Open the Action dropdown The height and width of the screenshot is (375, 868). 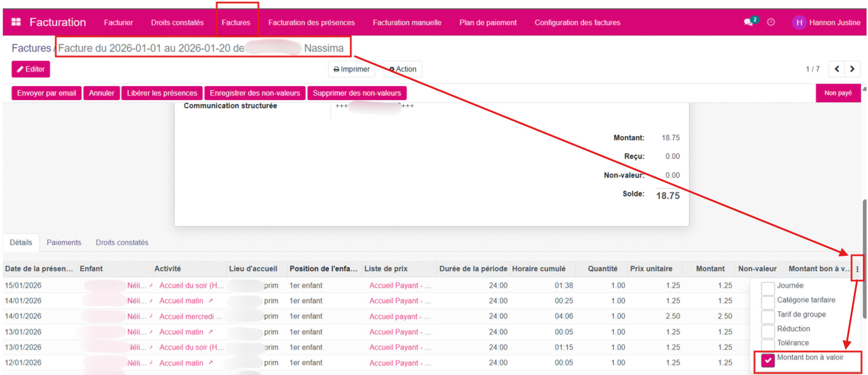pyautogui.click(x=402, y=69)
